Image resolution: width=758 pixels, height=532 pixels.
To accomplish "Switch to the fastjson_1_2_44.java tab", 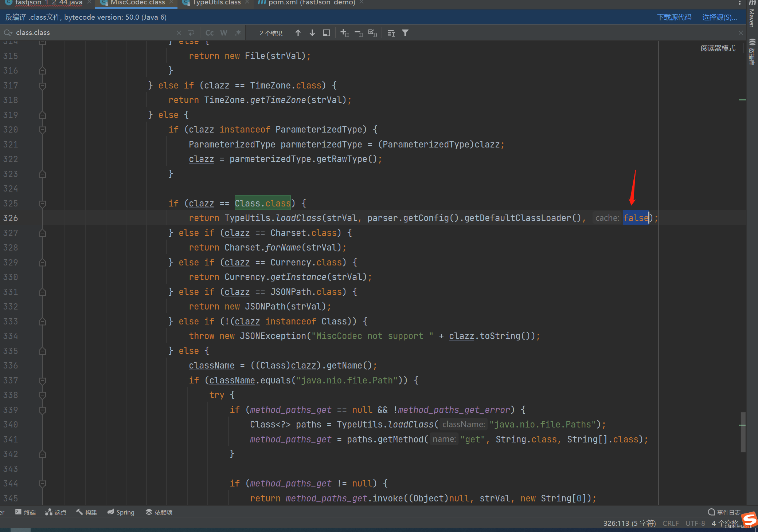I will click(48, 3).
